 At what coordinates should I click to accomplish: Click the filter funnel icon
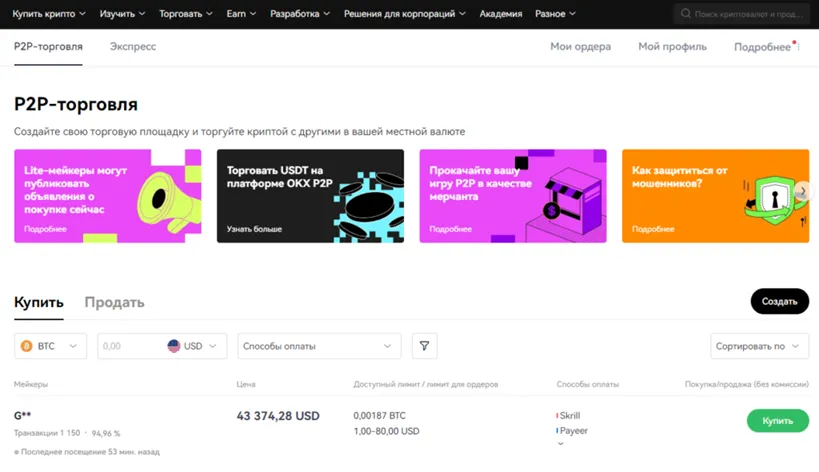(x=424, y=346)
